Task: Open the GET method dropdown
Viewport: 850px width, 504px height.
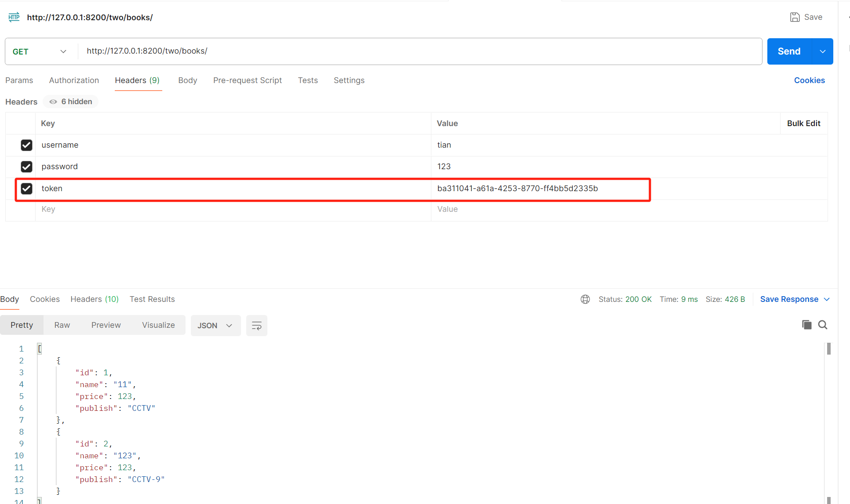Action: (40, 51)
